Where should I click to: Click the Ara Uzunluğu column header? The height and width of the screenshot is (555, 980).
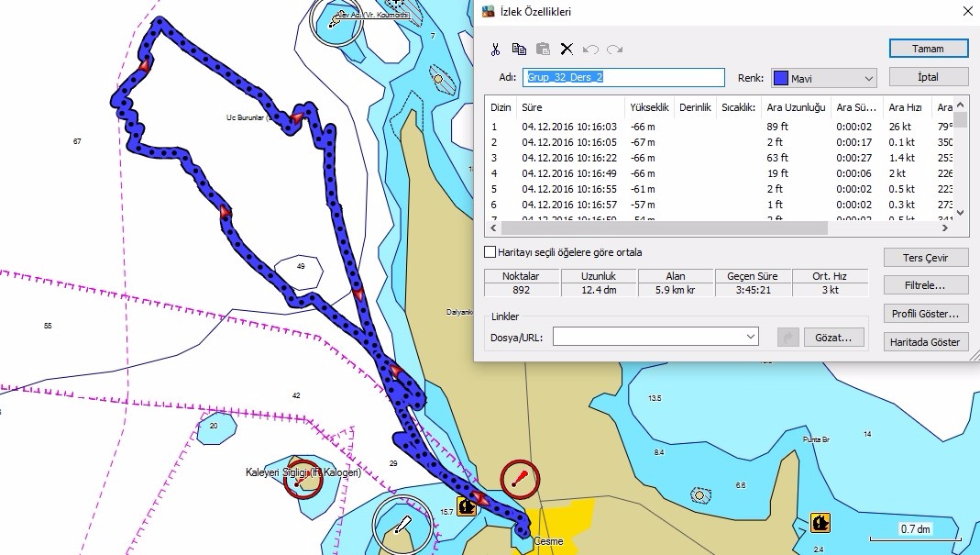[x=797, y=107]
